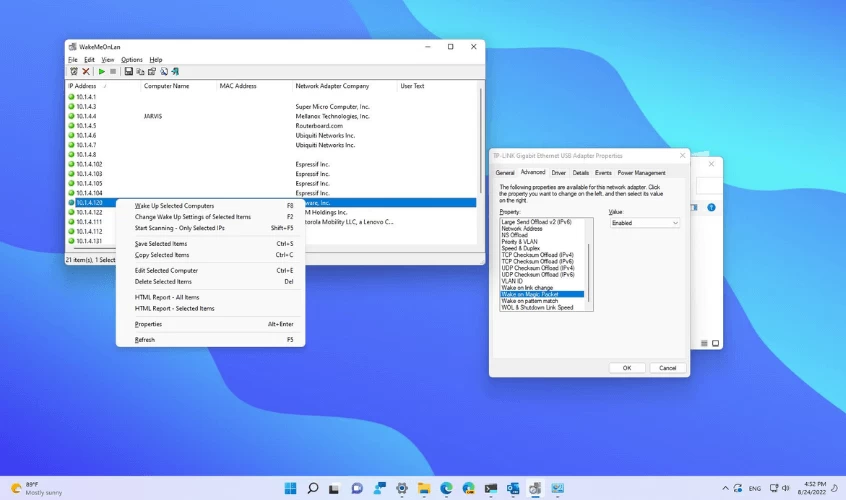Select Wake on pattern match property
The image size is (846, 500).
tap(542, 301)
